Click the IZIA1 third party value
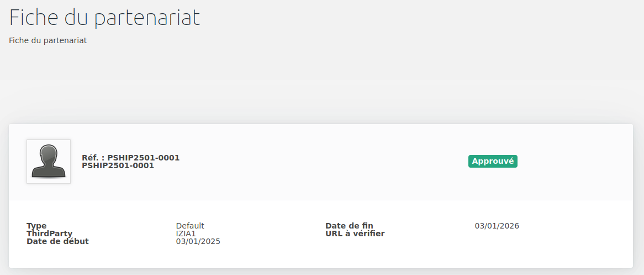This screenshot has height=275, width=644. point(186,234)
